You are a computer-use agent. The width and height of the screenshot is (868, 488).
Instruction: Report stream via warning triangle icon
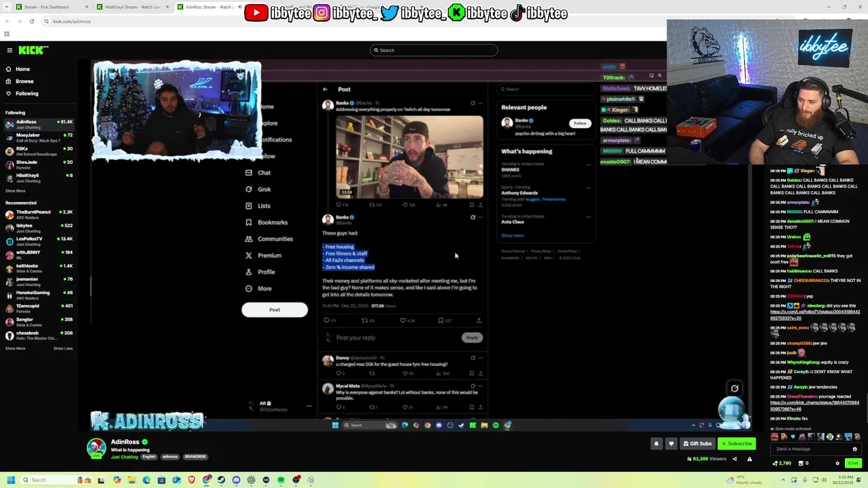(x=749, y=459)
